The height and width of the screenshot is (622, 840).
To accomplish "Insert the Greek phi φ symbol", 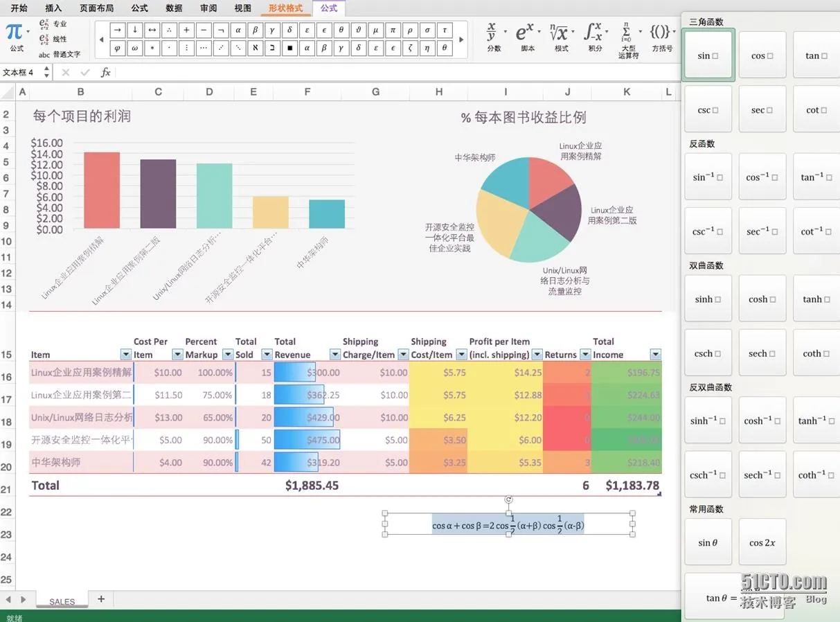I will [x=118, y=48].
